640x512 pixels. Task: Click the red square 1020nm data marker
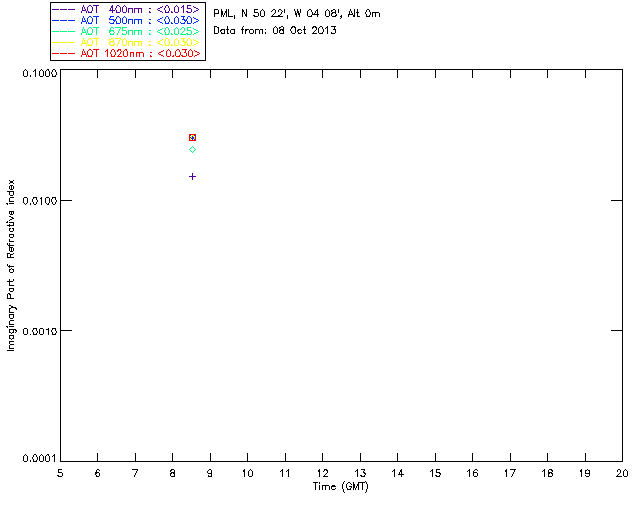pyautogui.click(x=192, y=138)
